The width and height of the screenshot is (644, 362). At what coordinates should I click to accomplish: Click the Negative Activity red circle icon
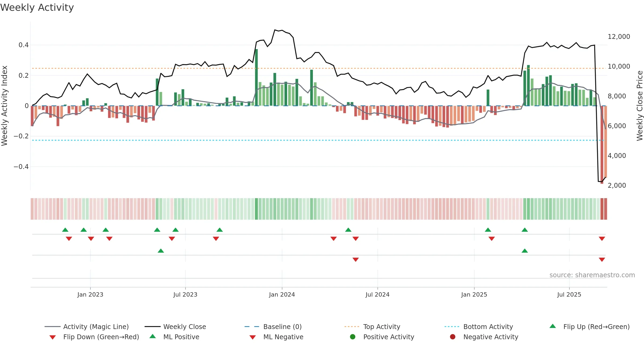tap(453, 337)
